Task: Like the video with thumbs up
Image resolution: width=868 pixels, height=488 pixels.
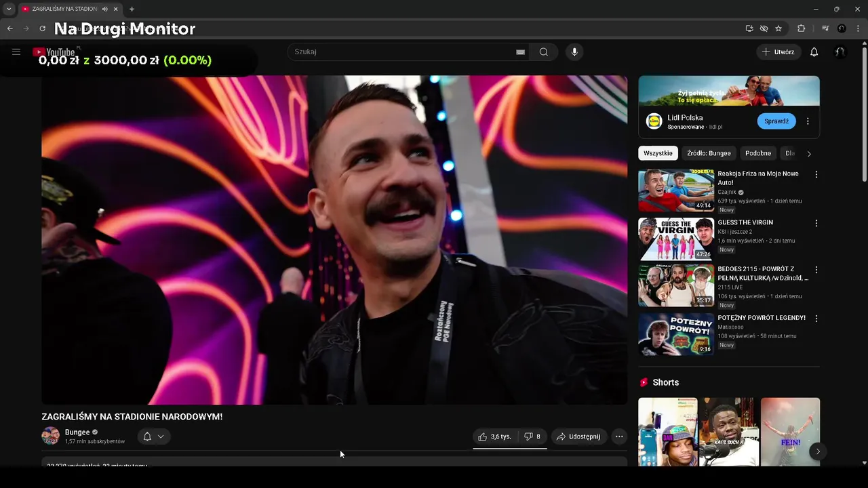Action: point(494,436)
